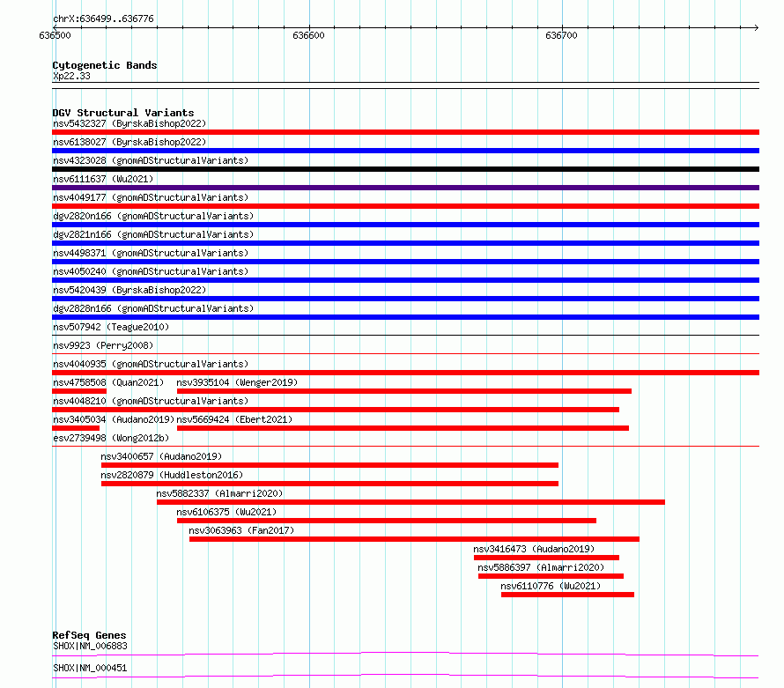
Task: Click esv2739498 (Wong2012b) label
Action: pos(111,438)
